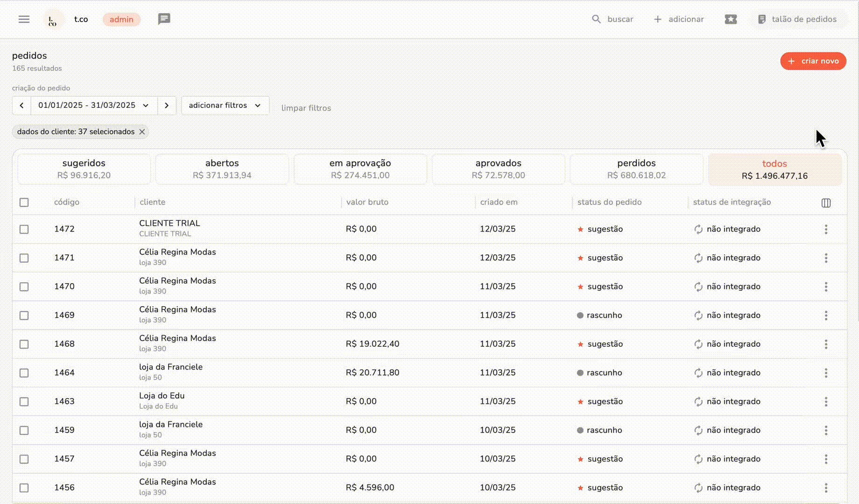Select the checkbox for order 1468

coord(24,344)
